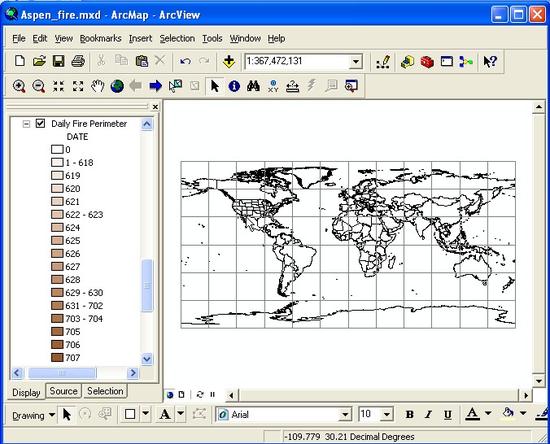The width and height of the screenshot is (550, 444).
Task: Click the 705 date color swatch
Action: (x=57, y=332)
